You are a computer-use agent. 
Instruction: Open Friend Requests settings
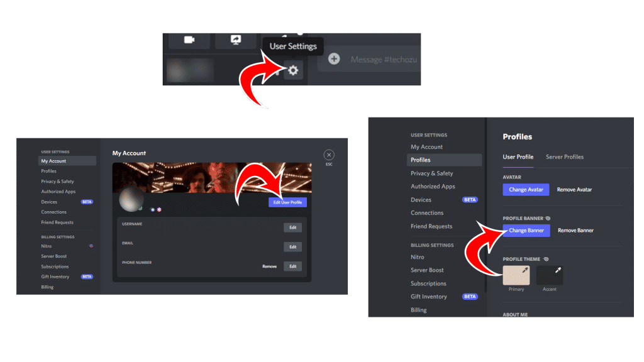coord(431,226)
